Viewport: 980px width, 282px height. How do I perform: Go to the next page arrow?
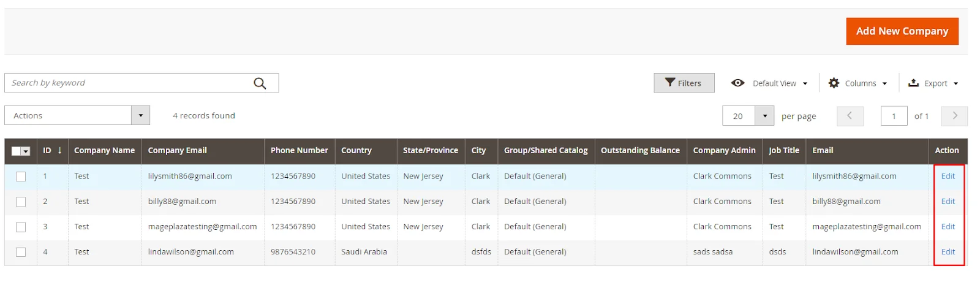(x=954, y=116)
